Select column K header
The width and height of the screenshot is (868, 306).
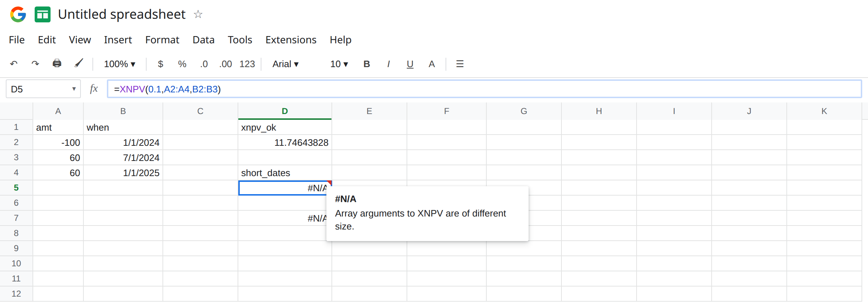coord(824,111)
